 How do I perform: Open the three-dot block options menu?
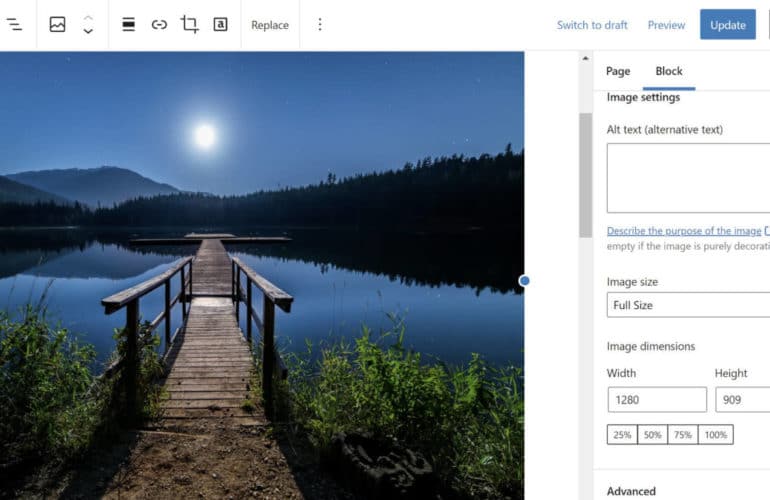320,25
